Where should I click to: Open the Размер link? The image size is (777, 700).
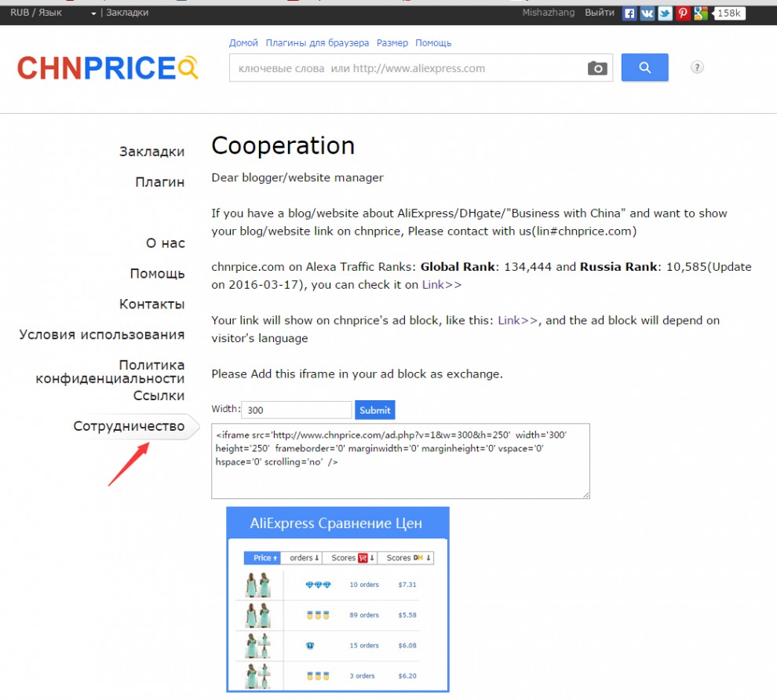tap(392, 43)
